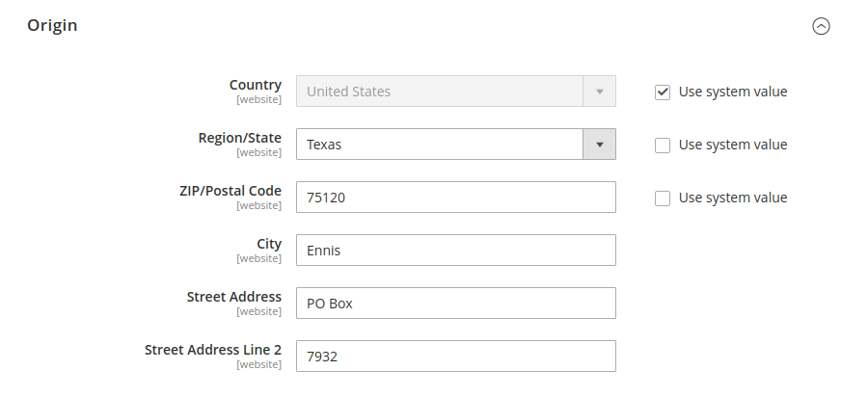Click the City field containing Ennis

pyautogui.click(x=456, y=251)
